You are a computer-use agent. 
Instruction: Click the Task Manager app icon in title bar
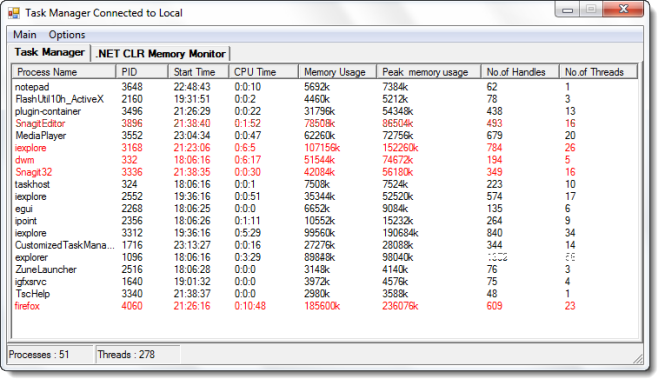[14, 13]
